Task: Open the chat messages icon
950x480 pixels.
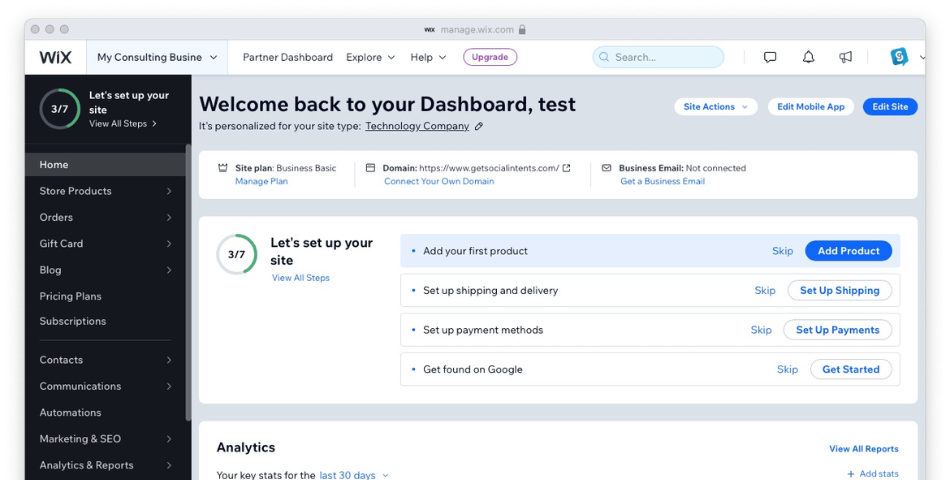Action: click(770, 57)
